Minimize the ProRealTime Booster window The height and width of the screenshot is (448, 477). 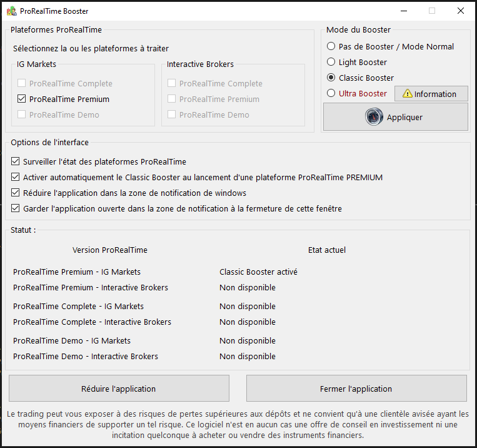coord(404,11)
